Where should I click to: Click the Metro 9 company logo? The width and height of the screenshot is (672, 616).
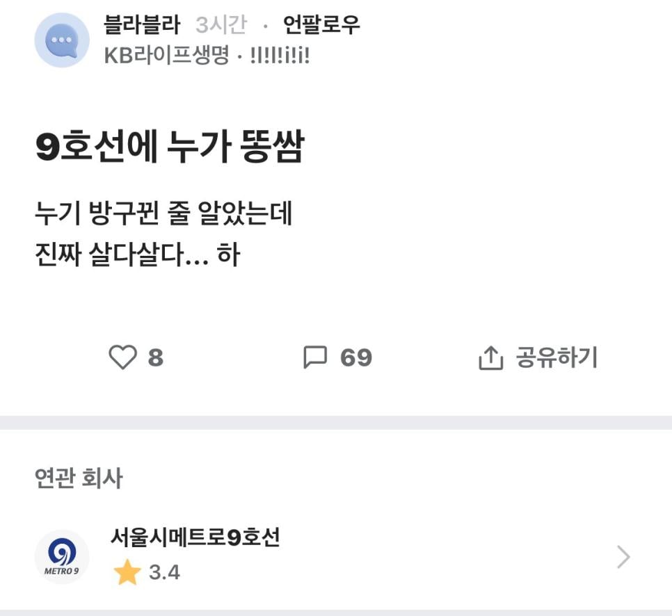pos(61,556)
